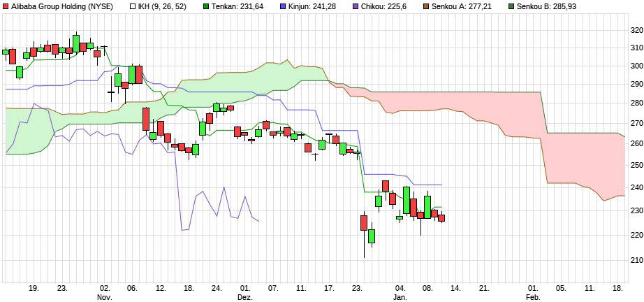Click the 07. date label on time axis
Image resolution: width=644 pixels, height=302 pixels.
(x=273, y=289)
